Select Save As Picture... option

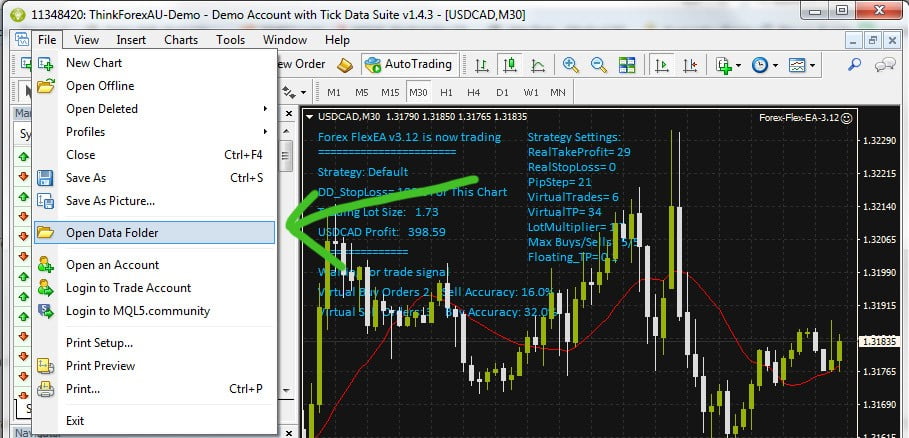(x=154, y=201)
